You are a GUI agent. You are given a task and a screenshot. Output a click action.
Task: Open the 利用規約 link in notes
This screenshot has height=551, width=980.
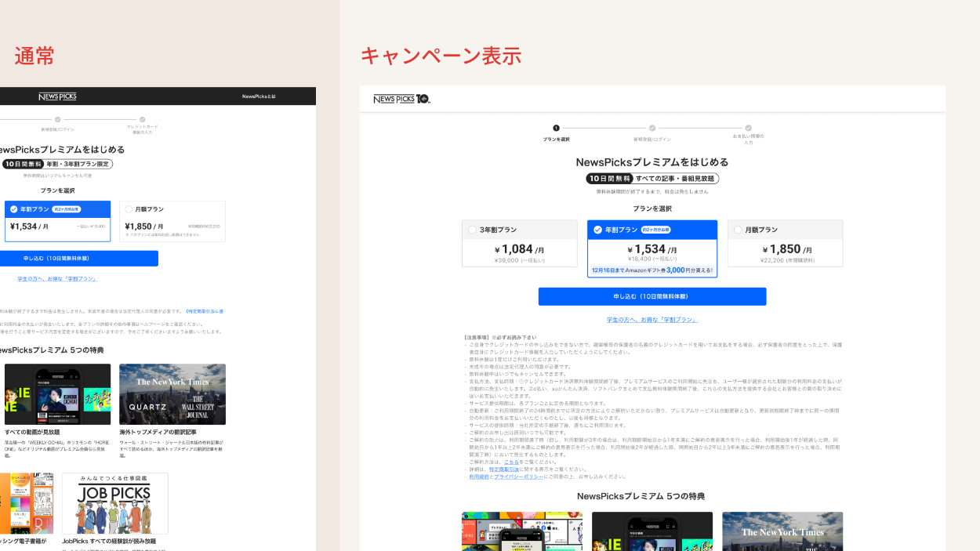point(479,477)
